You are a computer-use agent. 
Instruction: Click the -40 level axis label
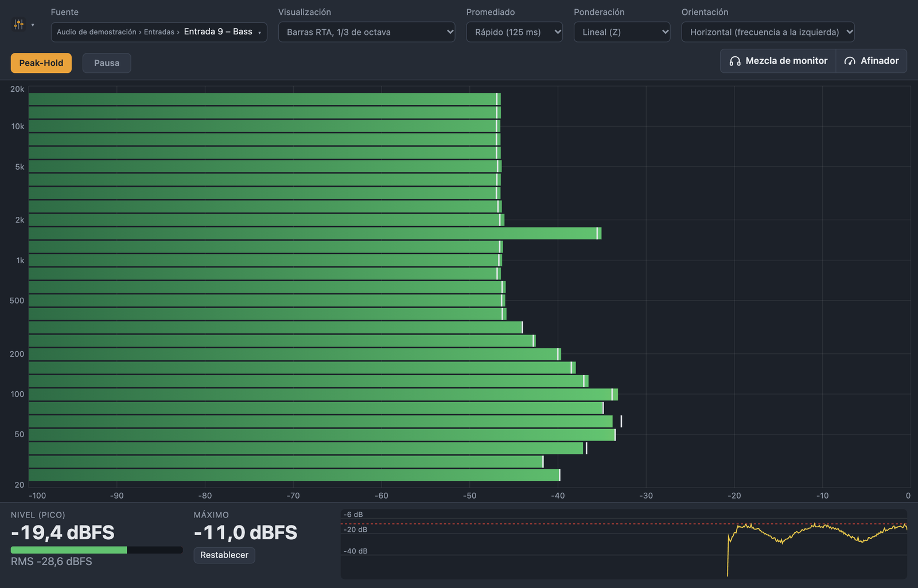click(x=558, y=496)
